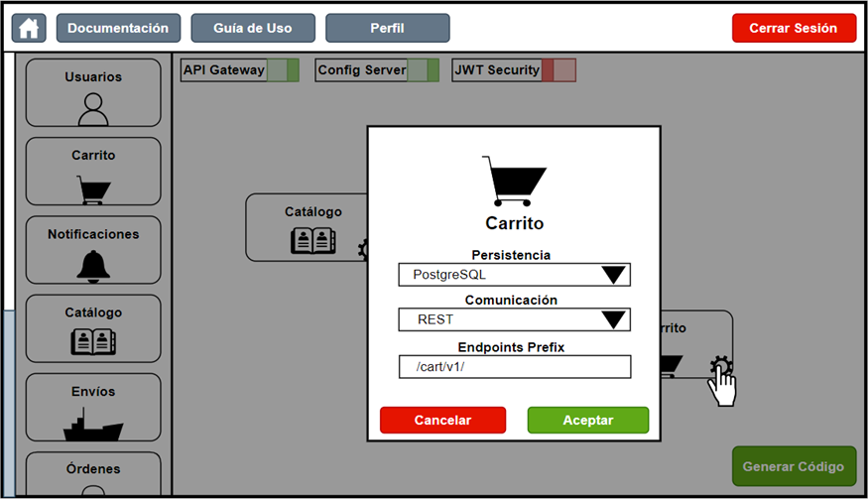Click the gear icon on the Carrito canvas node
This screenshot has height=499, width=868.
721,368
